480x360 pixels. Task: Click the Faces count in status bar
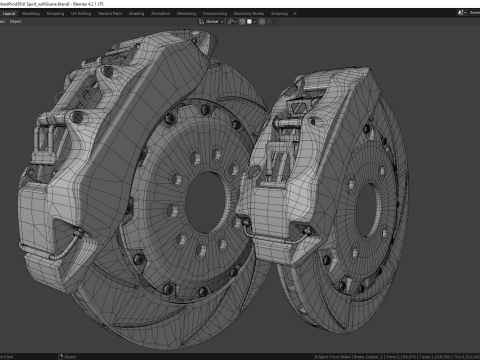435,357
